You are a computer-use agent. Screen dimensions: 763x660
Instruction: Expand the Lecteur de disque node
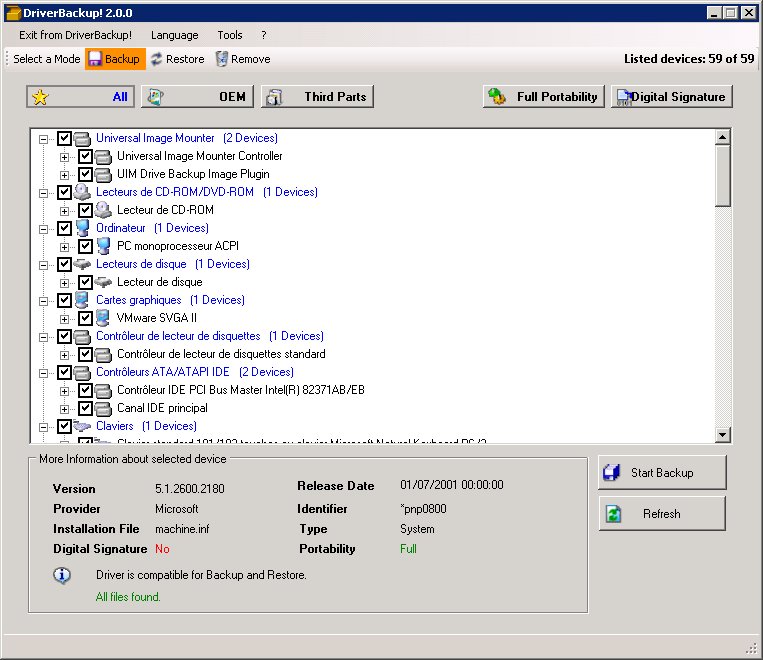pyautogui.click(x=64, y=283)
